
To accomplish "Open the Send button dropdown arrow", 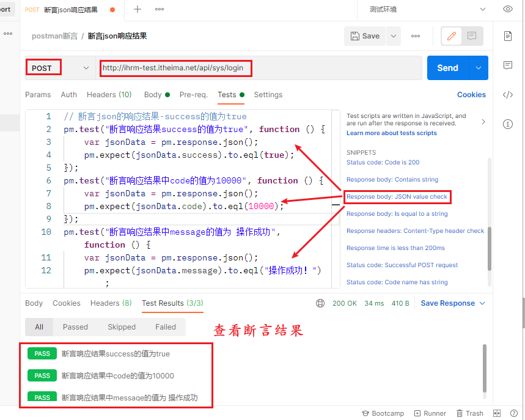I will coord(478,68).
